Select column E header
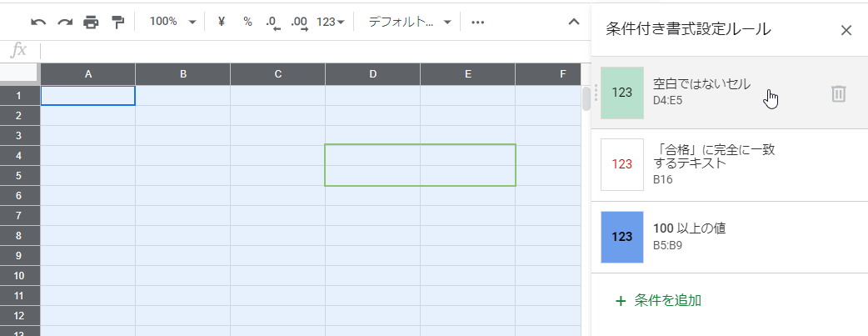The height and width of the screenshot is (336, 868). (x=468, y=74)
